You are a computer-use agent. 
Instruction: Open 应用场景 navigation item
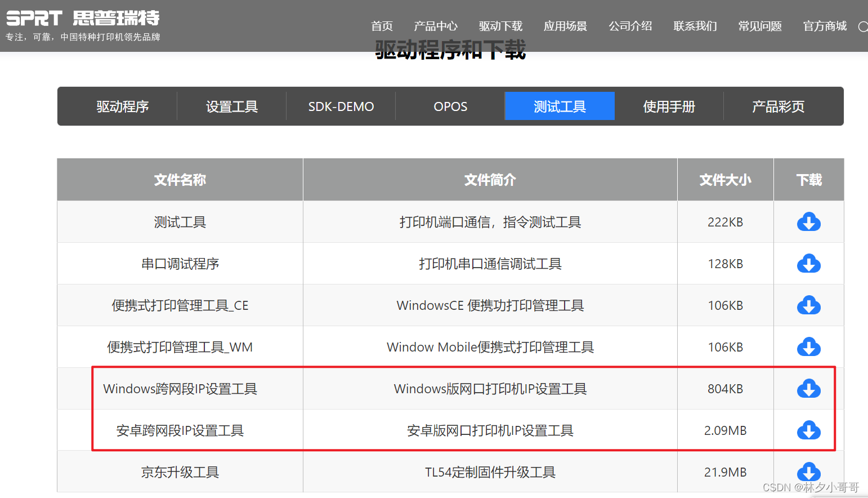[565, 26]
